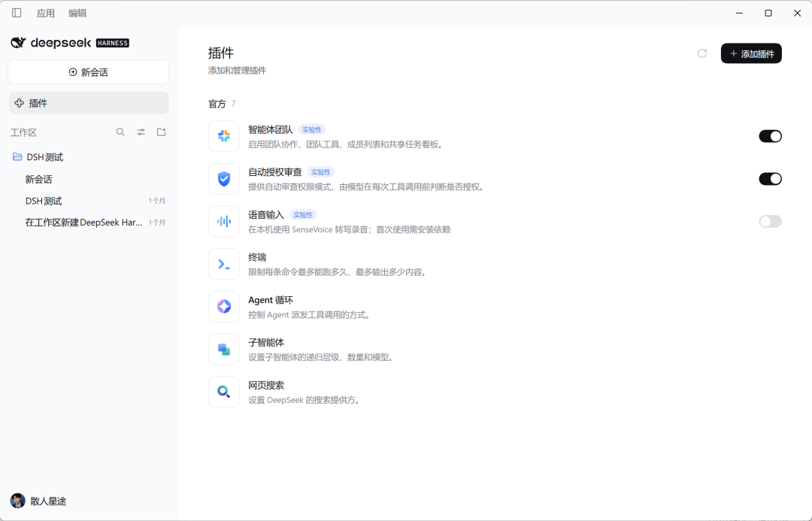Start a new chat with 新会话 button
The height and width of the screenshot is (521, 812).
point(88,72)
